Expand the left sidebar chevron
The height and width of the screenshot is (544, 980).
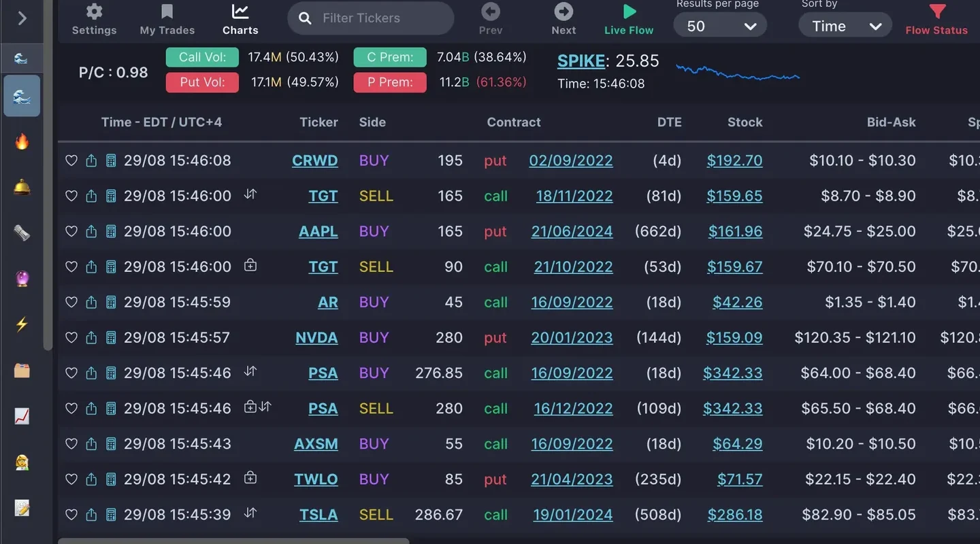(x=22, y=18)
